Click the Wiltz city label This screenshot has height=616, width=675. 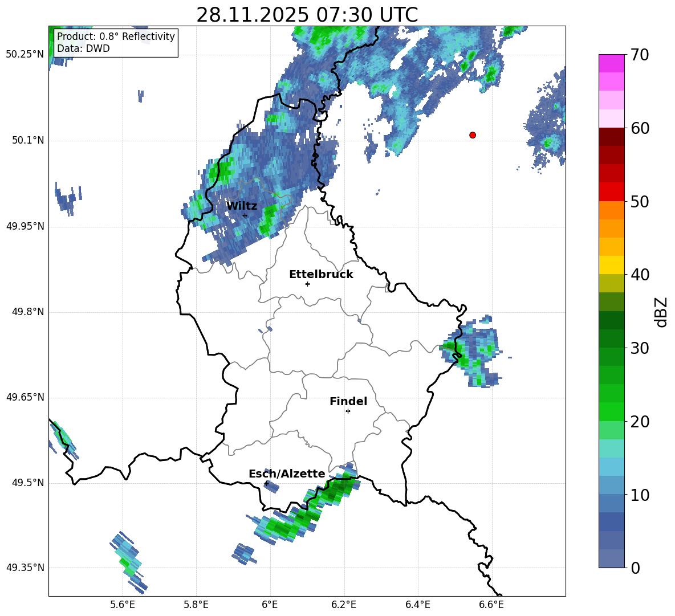[x=242, y=206]
